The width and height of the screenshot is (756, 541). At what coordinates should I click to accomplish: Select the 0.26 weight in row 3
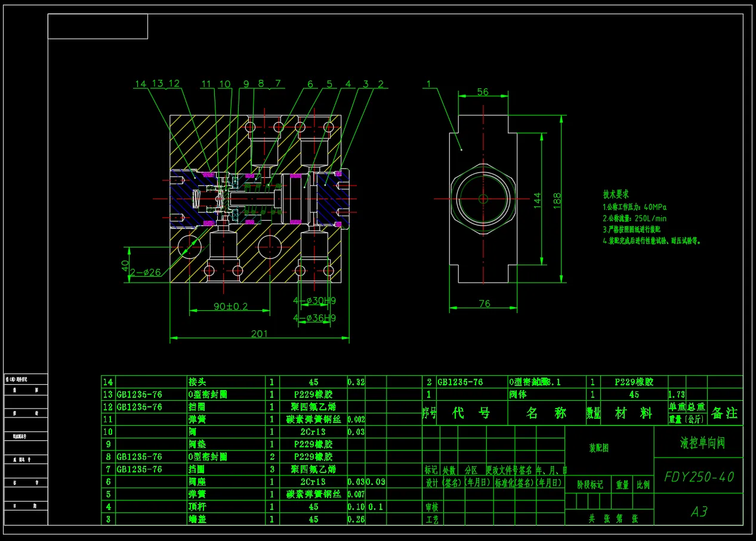coord(356,519)
